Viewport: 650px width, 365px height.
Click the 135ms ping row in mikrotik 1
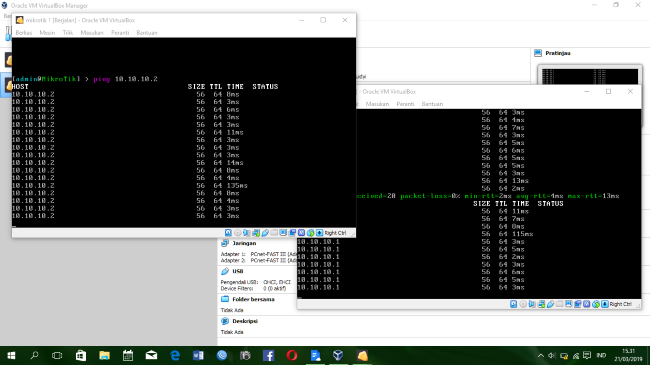[130, 185]
